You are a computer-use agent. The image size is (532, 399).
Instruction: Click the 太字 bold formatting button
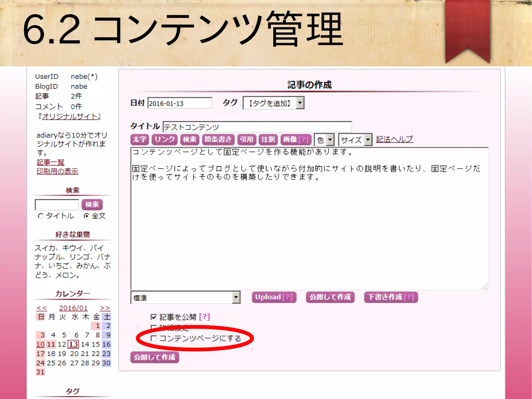pyautogui.click(x=139, y=140)
